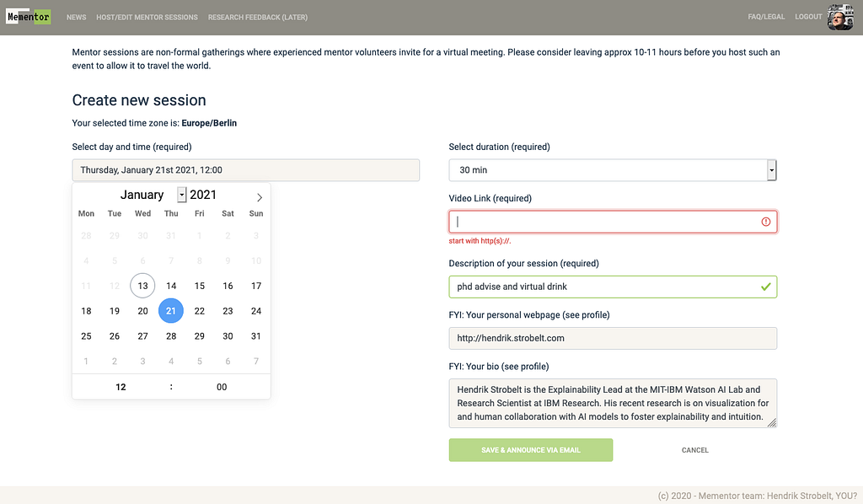Viewport: 863px width, 504px height.
Task: Click the Mementor logo
Action: point(28,17)
